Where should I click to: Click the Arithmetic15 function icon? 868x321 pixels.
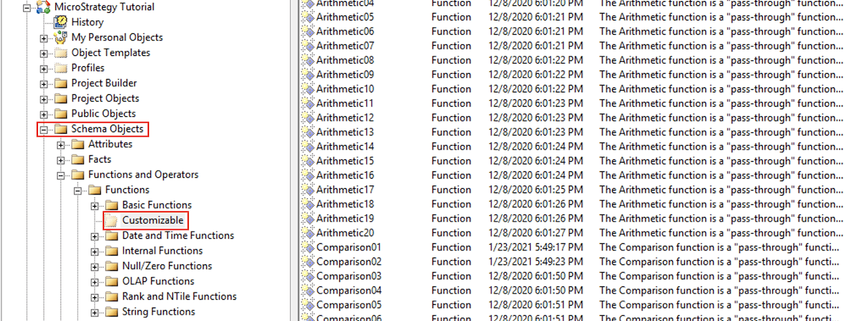pyautogui.click(x=308, y=161)
